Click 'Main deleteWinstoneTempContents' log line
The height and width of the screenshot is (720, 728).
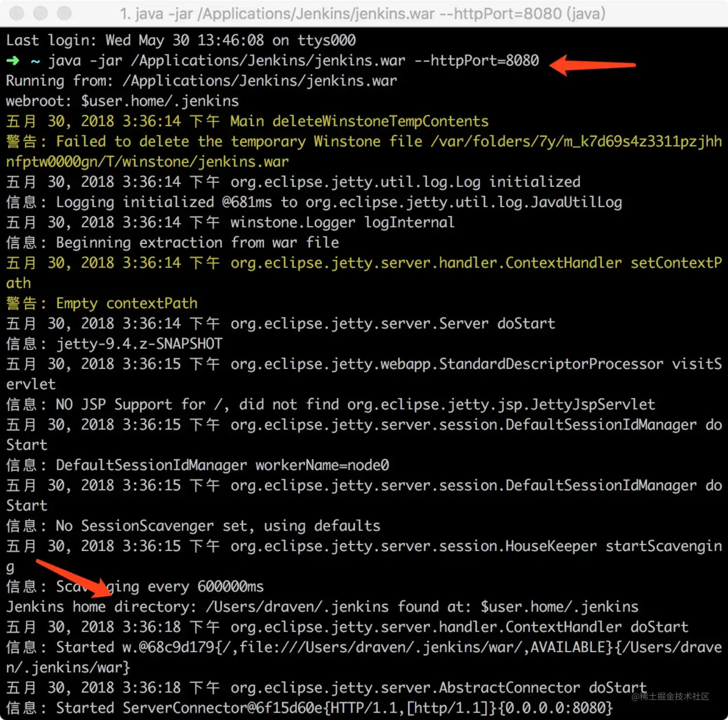pos(247,121)
